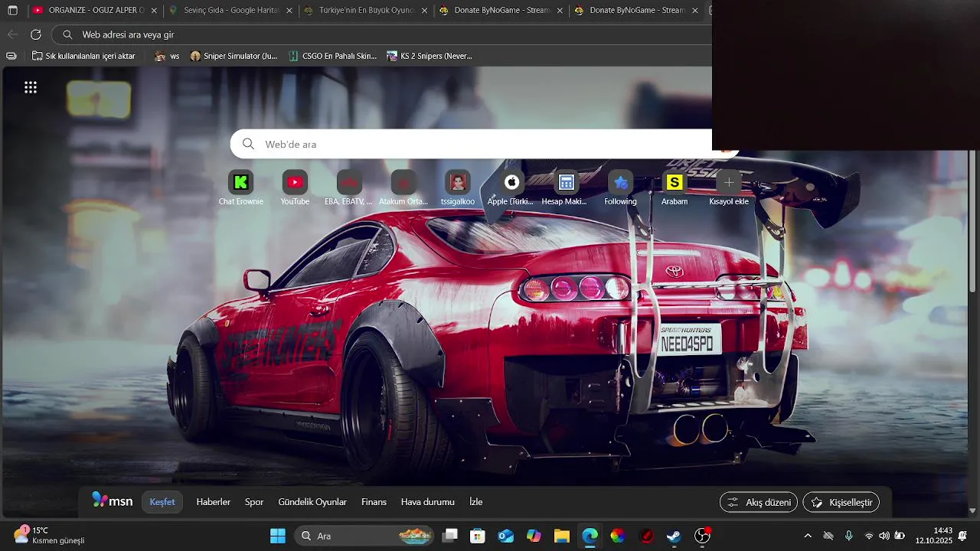The width and height of the screenshot is (980, 551).
Task: Open Outlook from the taskbar
Action: (x=506, y=536)
